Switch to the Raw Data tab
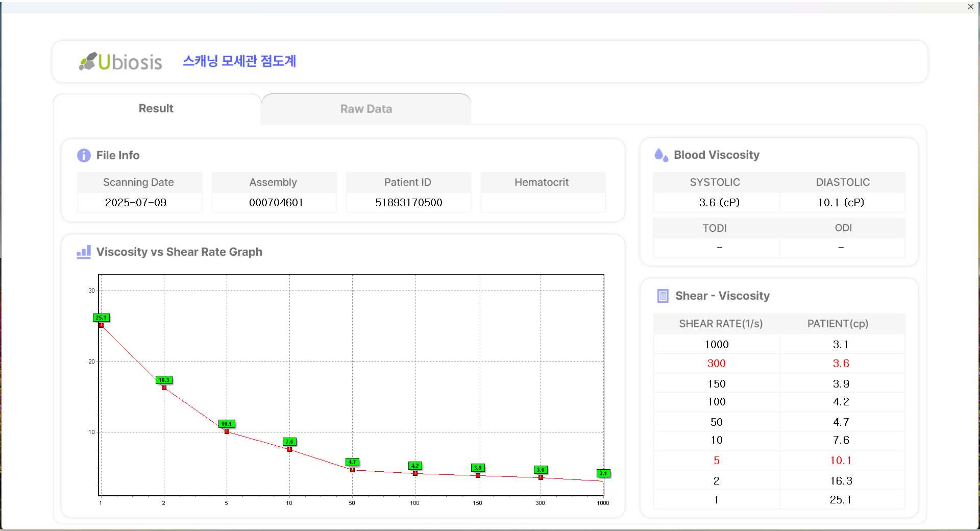The width and height of the screenshot is (980, 531). 366,109
